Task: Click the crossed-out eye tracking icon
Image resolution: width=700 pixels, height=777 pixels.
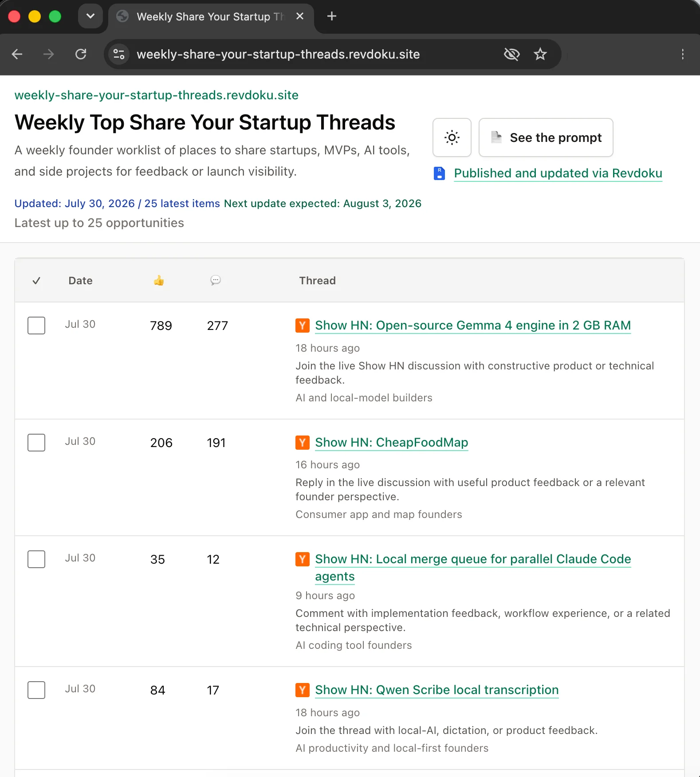Action: pos(511,54)
